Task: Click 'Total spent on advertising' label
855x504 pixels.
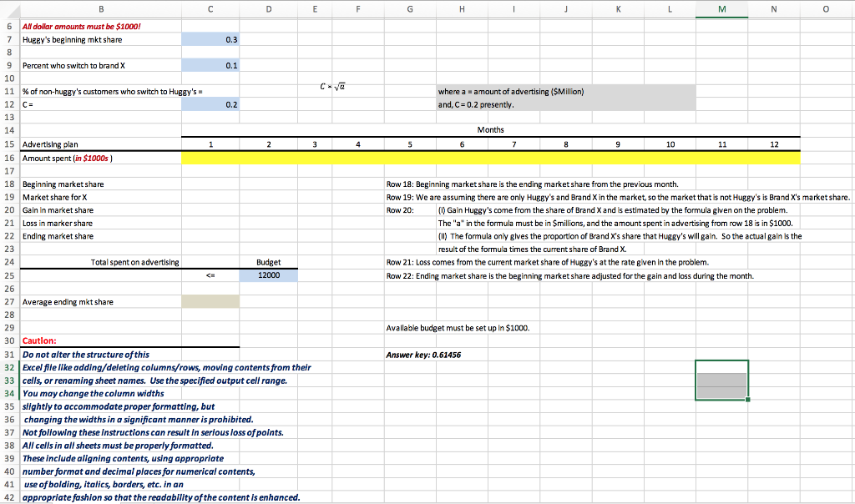Action: click(x=134, y=262)
